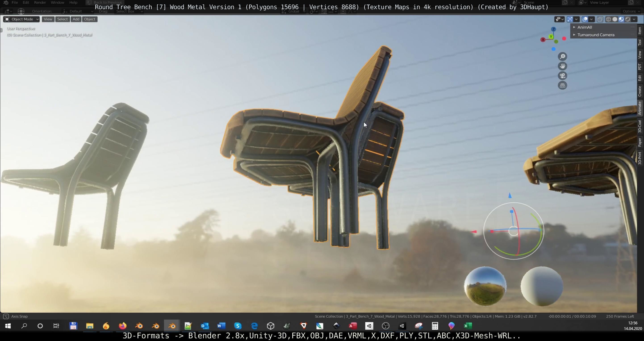Click the pan view hand icon
Screen dimensions: 644x341
tap(562, 66)
